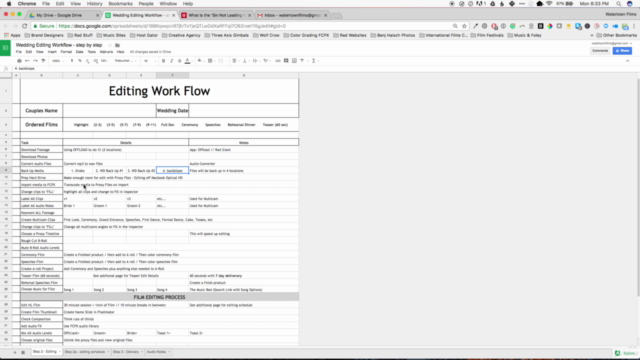Open the merge cells dropdown

[222, 61]
